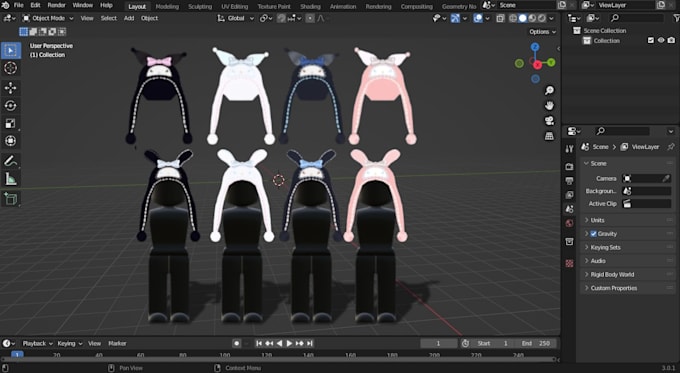
Task: Switch to the Modeling workspace tab
Action: [x=167, y=7]
